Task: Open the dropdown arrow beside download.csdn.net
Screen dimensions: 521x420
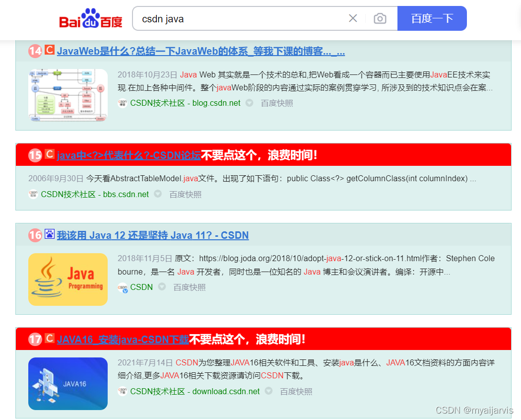Action: (268, 391)
